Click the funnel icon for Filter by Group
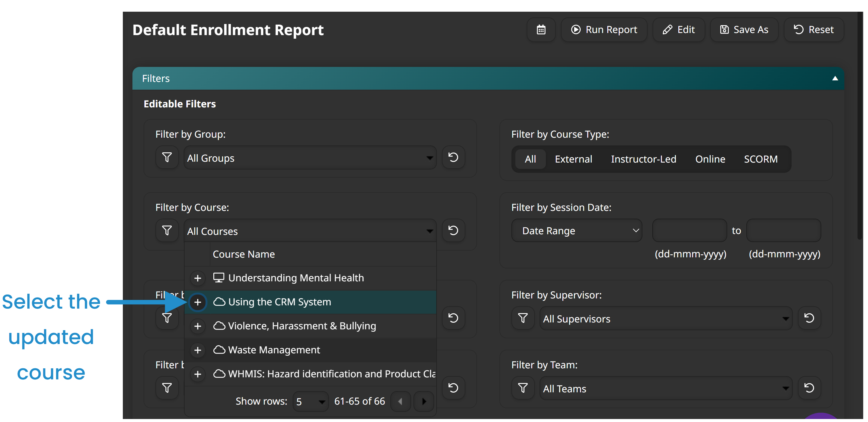Viewport: 868px width, 422px height. (x=167, y=157)
